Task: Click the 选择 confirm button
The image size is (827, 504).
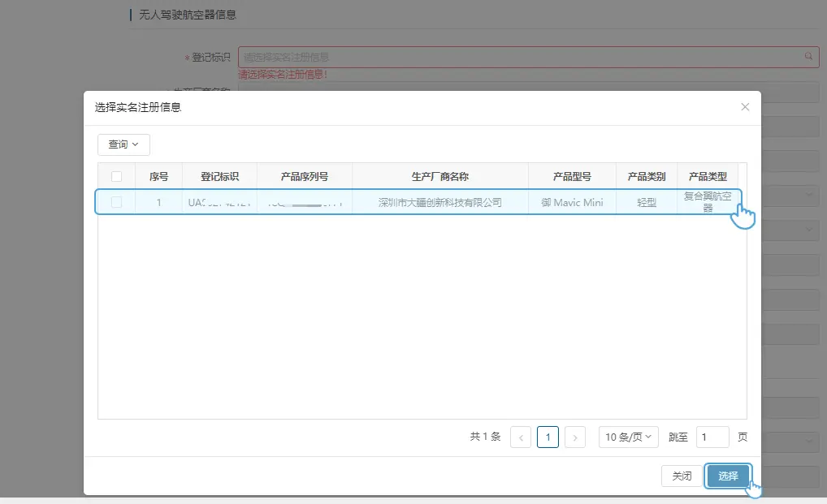Action: 728,476
